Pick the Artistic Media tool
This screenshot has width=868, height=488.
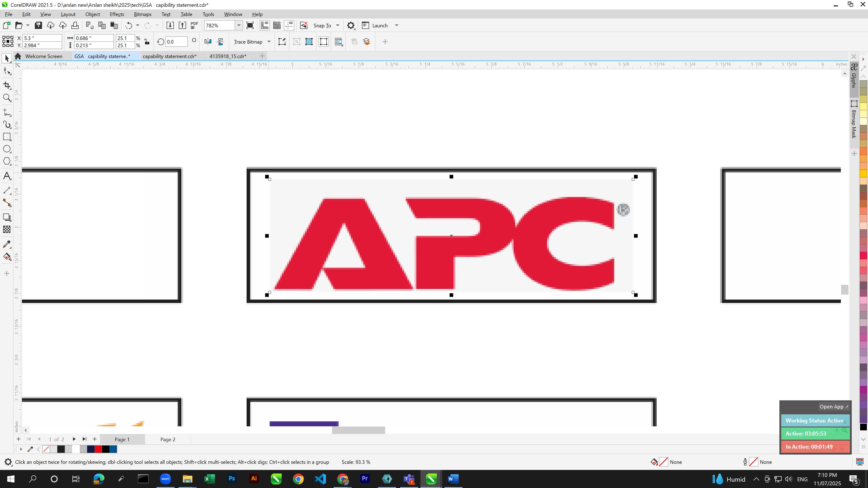(7, 125)
